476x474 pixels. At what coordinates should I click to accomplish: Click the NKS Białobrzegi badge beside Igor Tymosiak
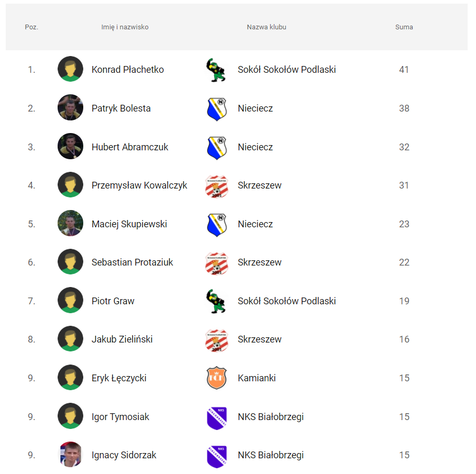tap(216, 418)
